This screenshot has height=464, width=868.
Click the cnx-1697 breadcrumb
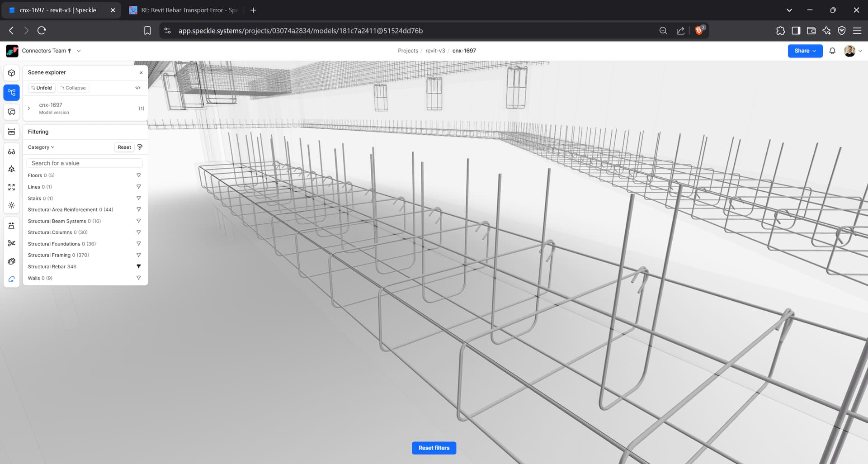(464, 51)
